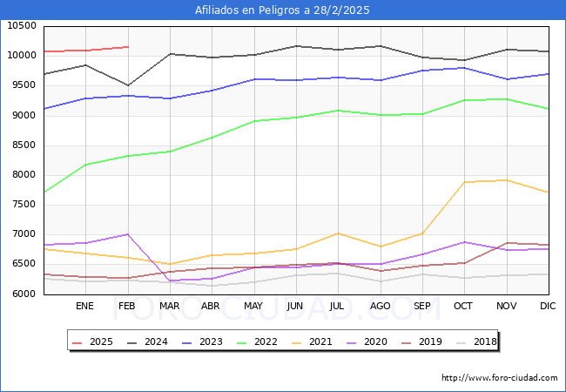Click the 2024 legend label

[156, 341]
